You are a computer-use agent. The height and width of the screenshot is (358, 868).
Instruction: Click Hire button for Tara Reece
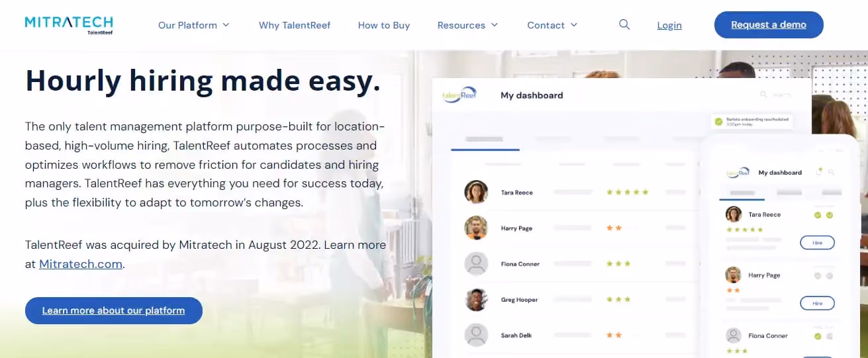pos(817,243)
